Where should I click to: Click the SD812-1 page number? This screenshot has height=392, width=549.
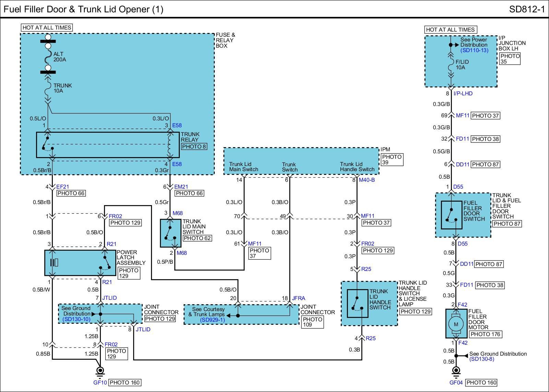click(x=527, y=9)
